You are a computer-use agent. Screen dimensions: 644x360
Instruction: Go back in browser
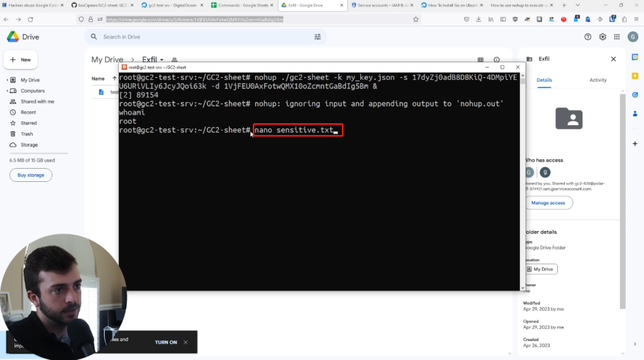(6, 20)
